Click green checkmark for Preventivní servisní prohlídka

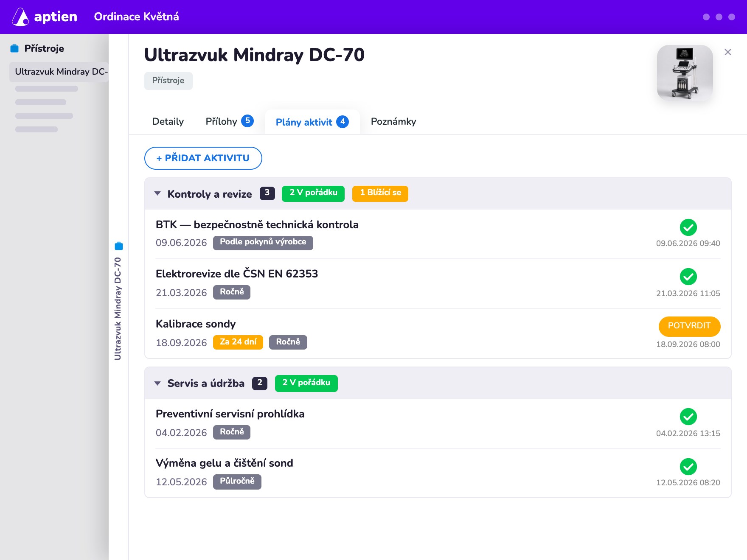[x=688, y=417]
